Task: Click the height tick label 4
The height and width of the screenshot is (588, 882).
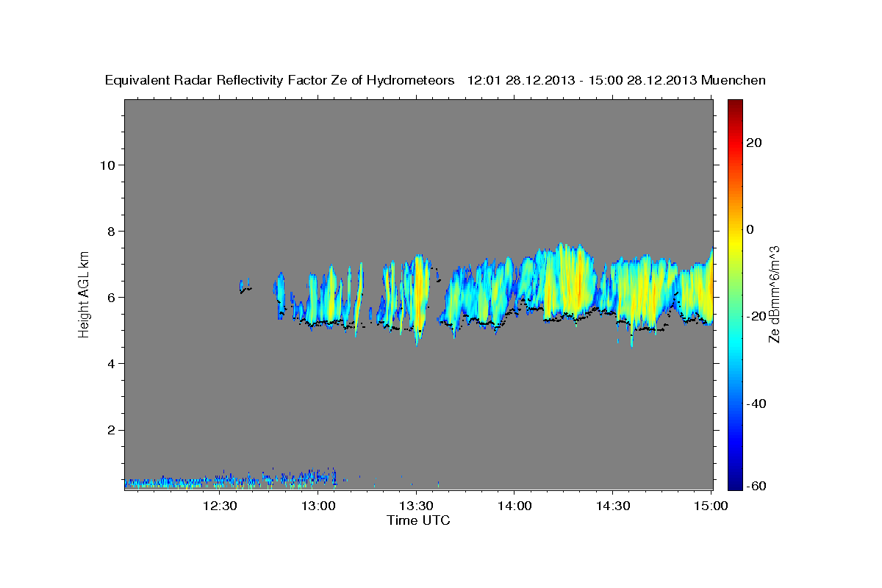Action: tap(110, 363)
